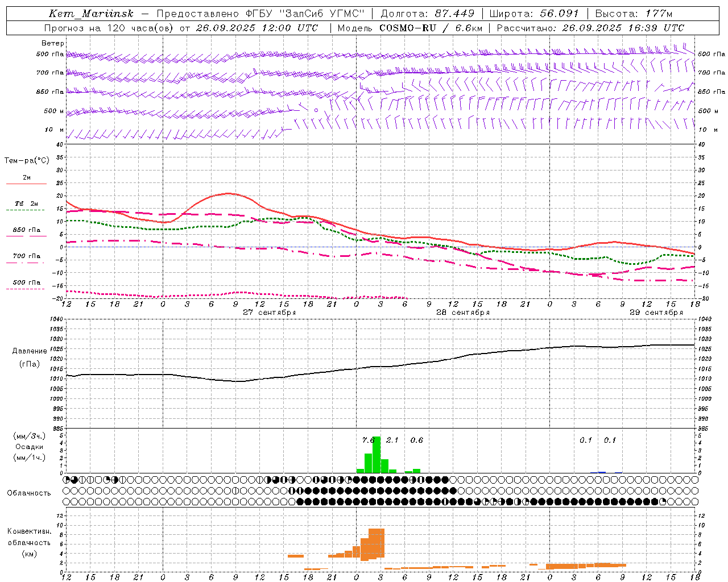
Task: Click the '27 сентября' date label
Action: (270, 313)
